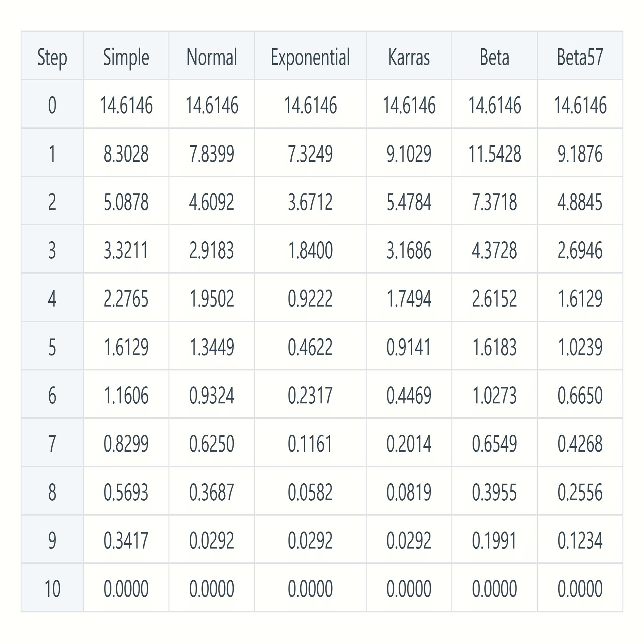Click the Exponential column header
Viewport: 644px width, 644px height.
310,57
